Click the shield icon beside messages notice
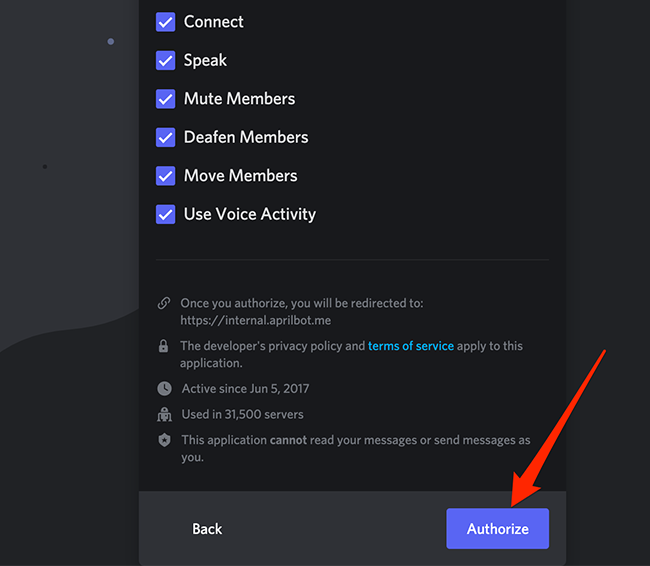Screen dimensions: 650x566 tap(164, 440)
